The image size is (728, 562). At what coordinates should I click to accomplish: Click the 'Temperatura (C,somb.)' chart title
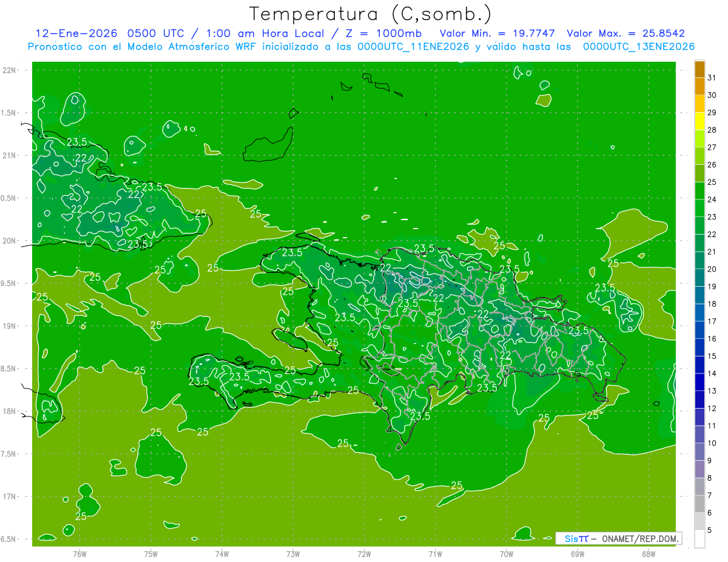click(370, 14)
